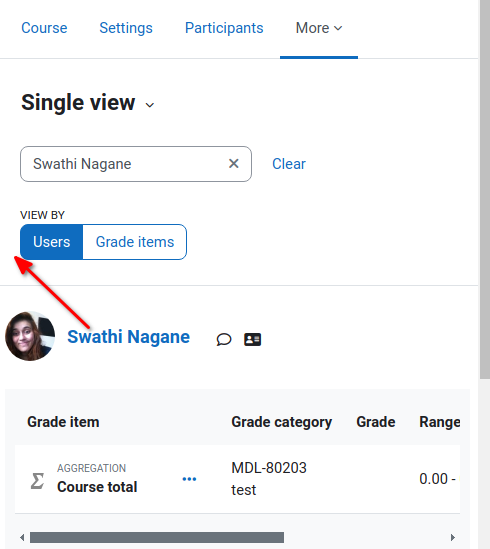This screenshot has width=490, height=549.
Task: Click the sigma aggregation icon
Action: pos(37,481)
